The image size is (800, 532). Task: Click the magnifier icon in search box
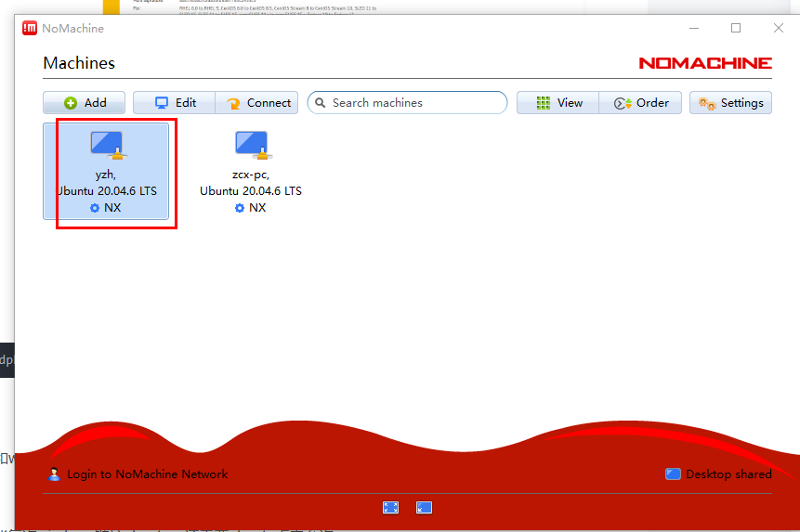pos(320,103)
